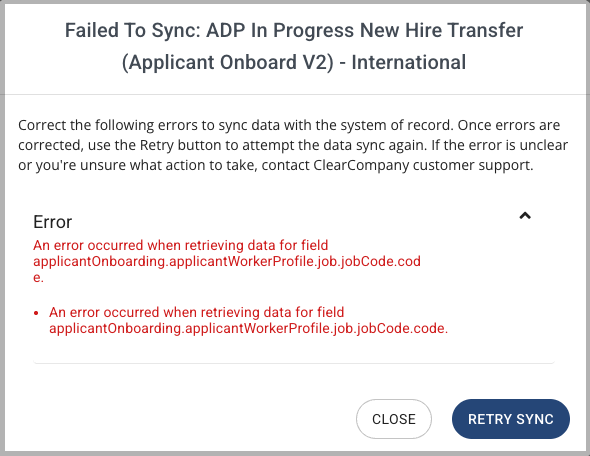Collapse the Error section using the chevron
590x456 pixels.
click(525, 216)
